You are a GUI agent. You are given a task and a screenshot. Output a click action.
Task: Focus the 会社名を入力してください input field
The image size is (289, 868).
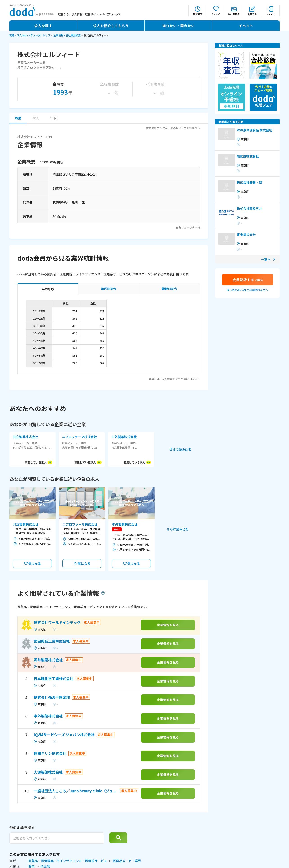point(56,838)
